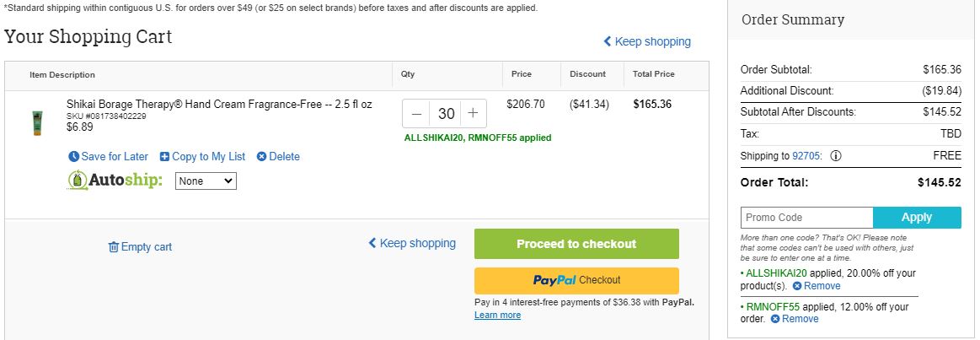Click the minus icon to decrease quantity

(417, 113)
